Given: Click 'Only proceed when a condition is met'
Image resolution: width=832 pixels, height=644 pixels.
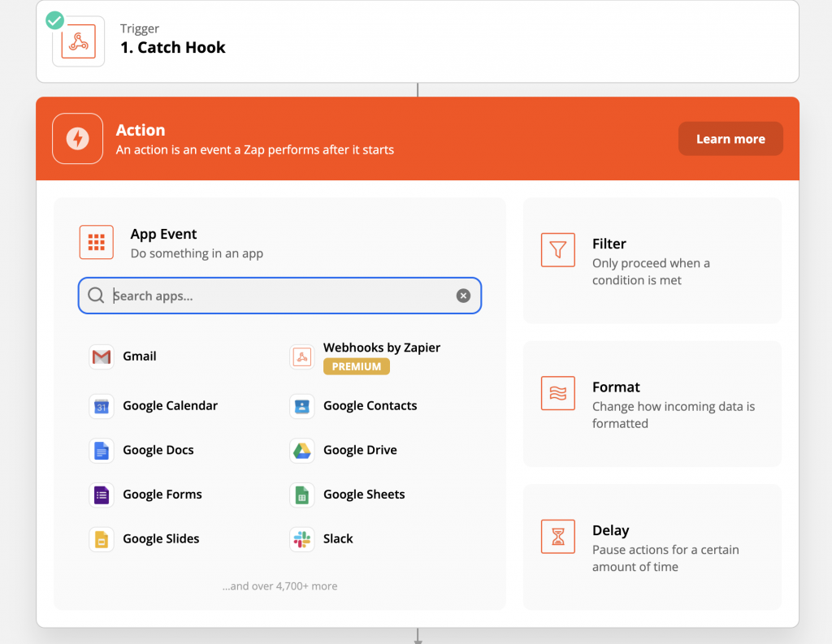Looking at the screenshot, I should (651, 271).
